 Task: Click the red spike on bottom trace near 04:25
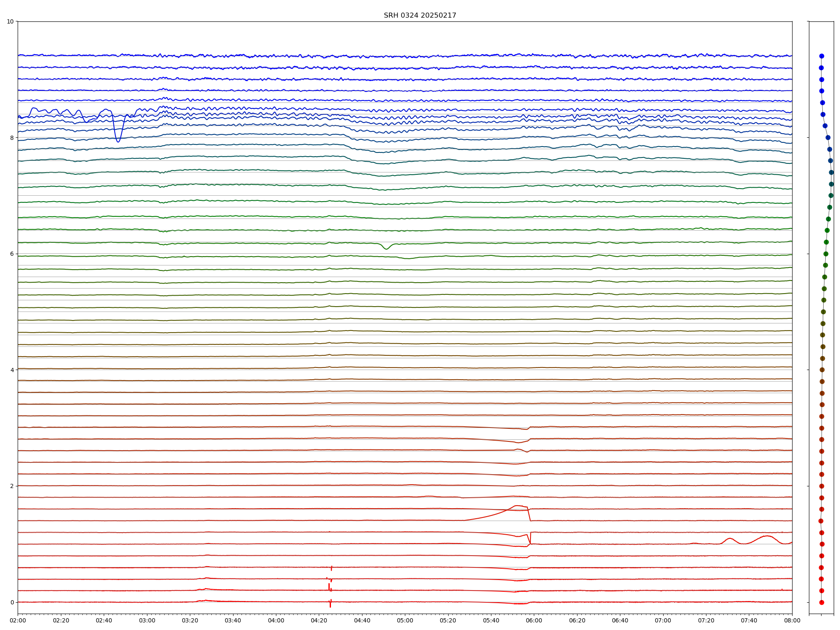(x=330, y=604)
